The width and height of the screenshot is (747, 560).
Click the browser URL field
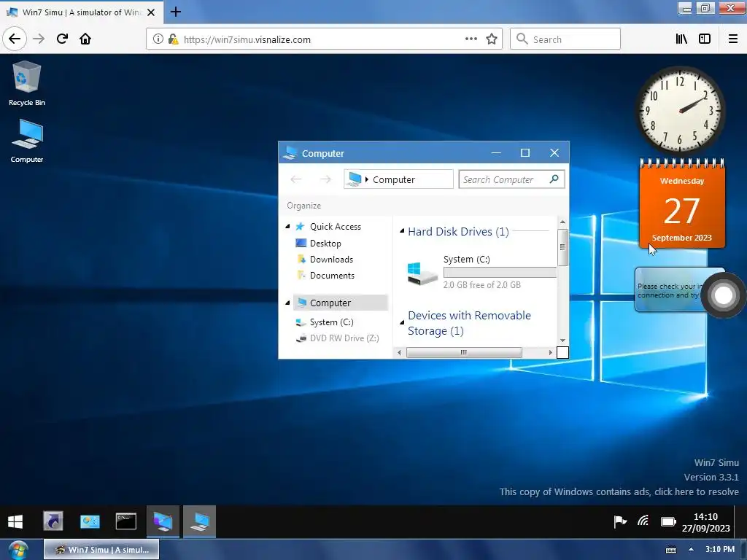(324, 39)
